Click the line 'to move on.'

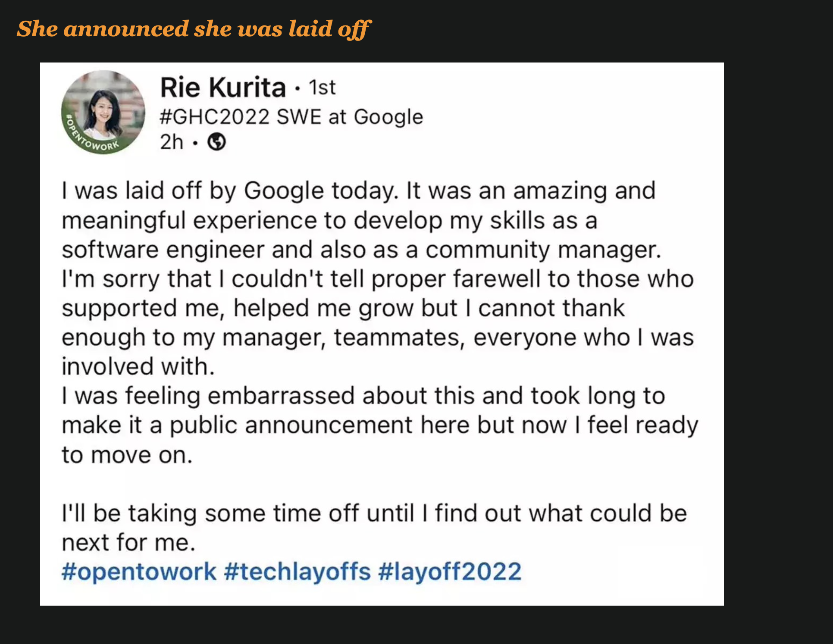[x=127, y=455]
